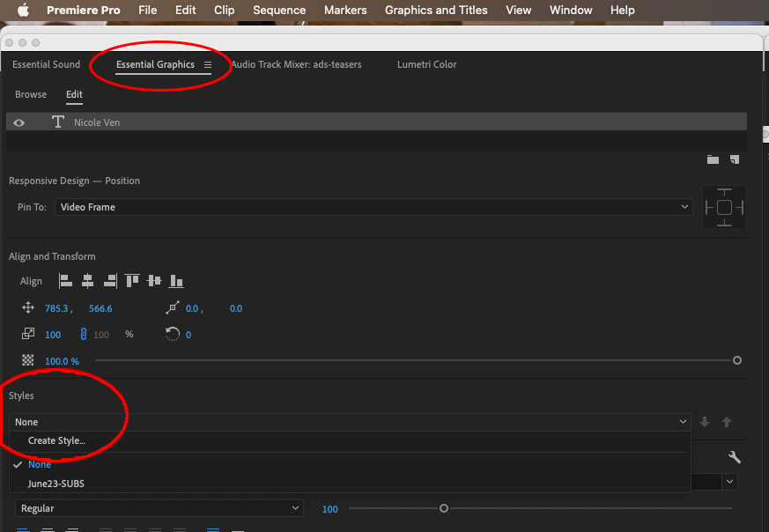Open the Premiere Pro menu

click(84, 10)
